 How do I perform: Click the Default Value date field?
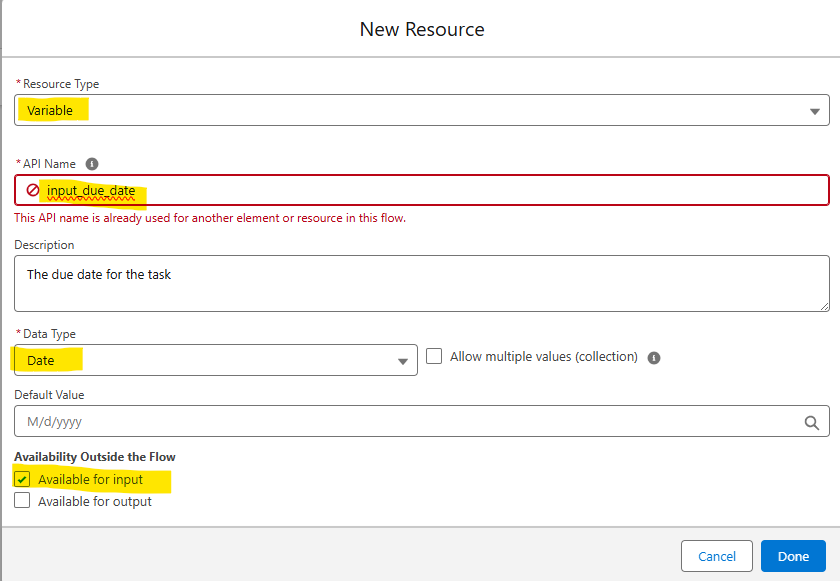pyautogui.click(x=400, y=421)
